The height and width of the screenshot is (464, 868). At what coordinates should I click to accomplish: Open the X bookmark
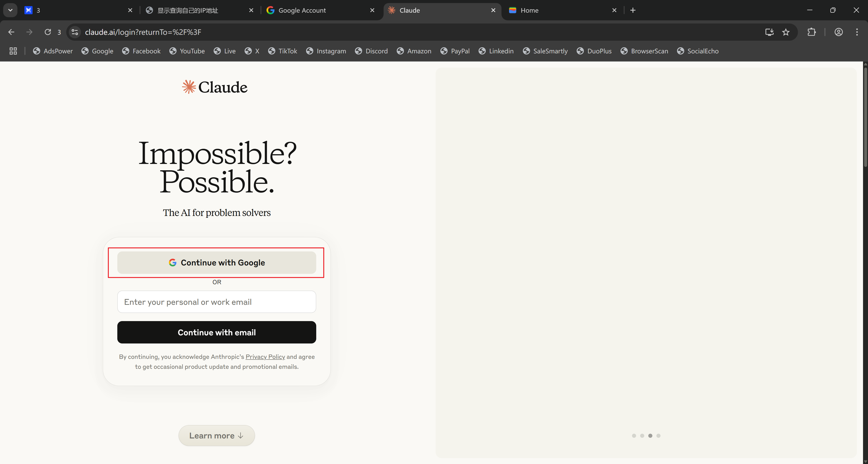[x=252, y=51]
